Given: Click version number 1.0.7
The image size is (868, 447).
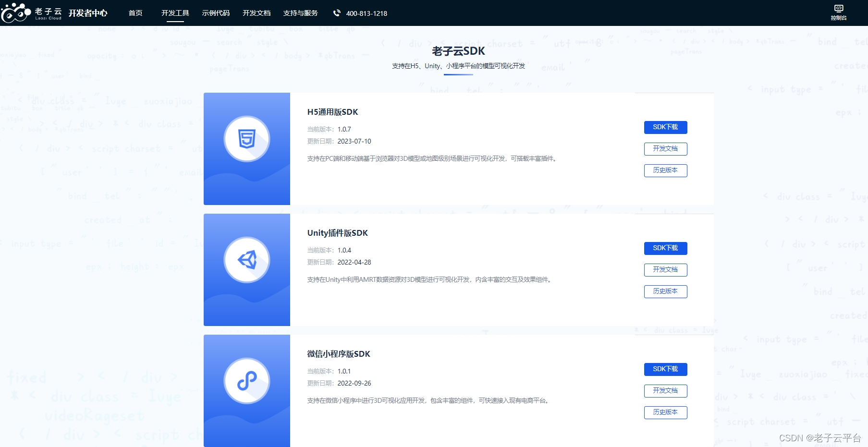Looking at the screenshot, I should pos(344,129).
